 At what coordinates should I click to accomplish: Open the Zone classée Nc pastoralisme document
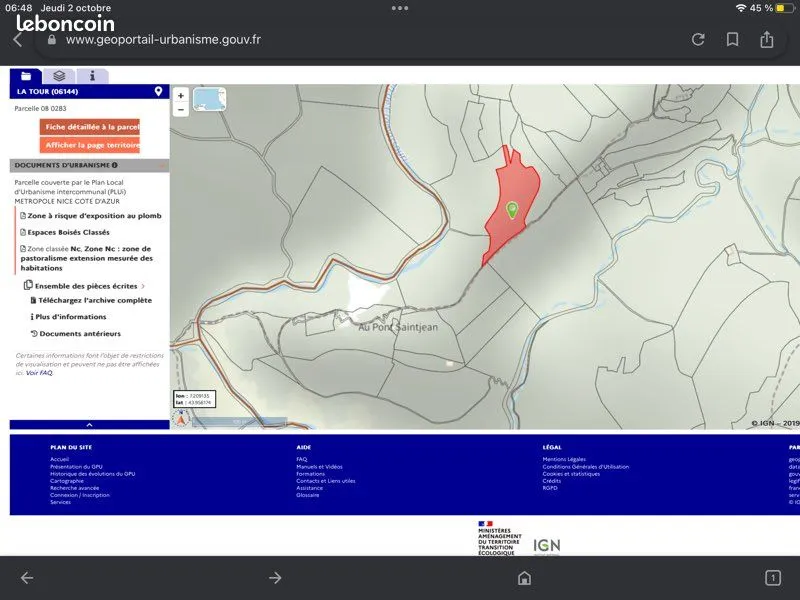point(87,258)
